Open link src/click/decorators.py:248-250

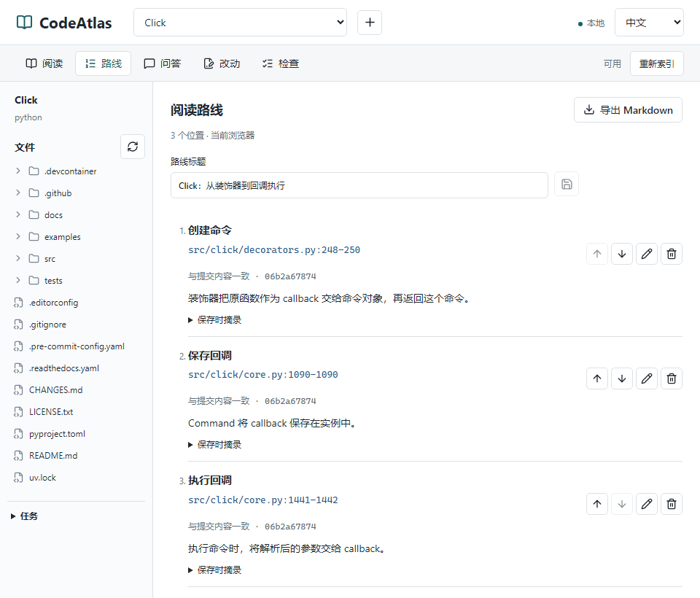[274, 249]
